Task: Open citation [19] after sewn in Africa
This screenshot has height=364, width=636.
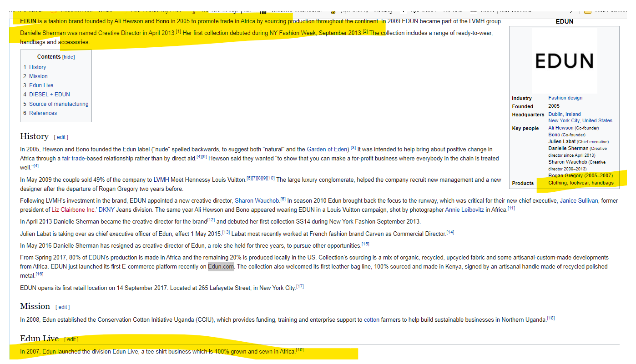Action: point(300,350)
